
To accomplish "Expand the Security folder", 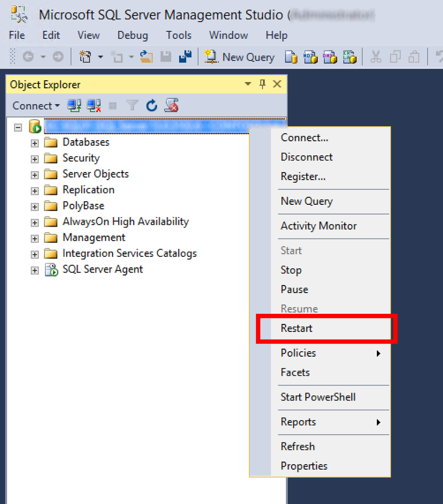I will pos(35,159).
